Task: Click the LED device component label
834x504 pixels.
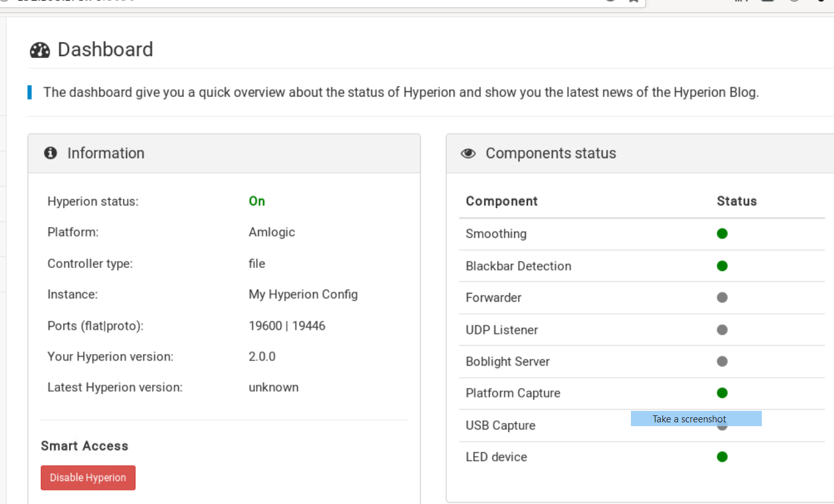Action: click(x=497, y=457)
